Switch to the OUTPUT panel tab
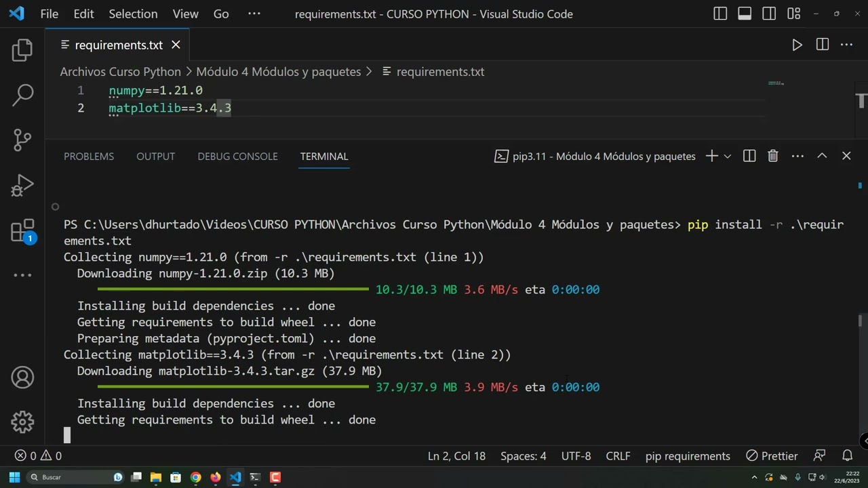Viewport: 868px width, 488px height. click(x=155, y=156)
